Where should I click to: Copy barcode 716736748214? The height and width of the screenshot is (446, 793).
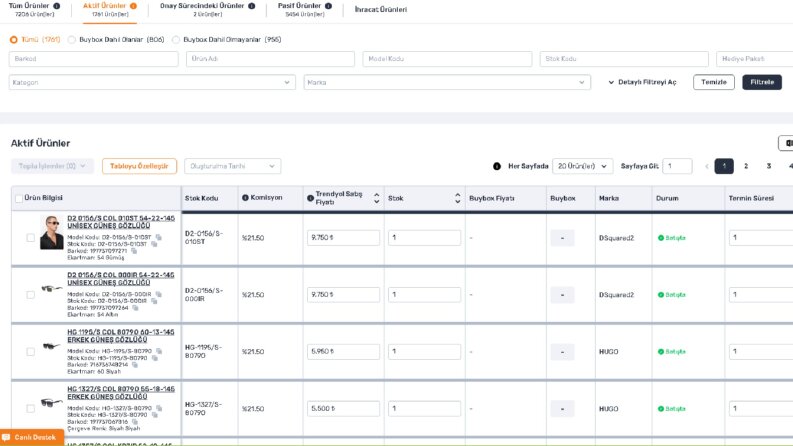(x=135, y=365)
